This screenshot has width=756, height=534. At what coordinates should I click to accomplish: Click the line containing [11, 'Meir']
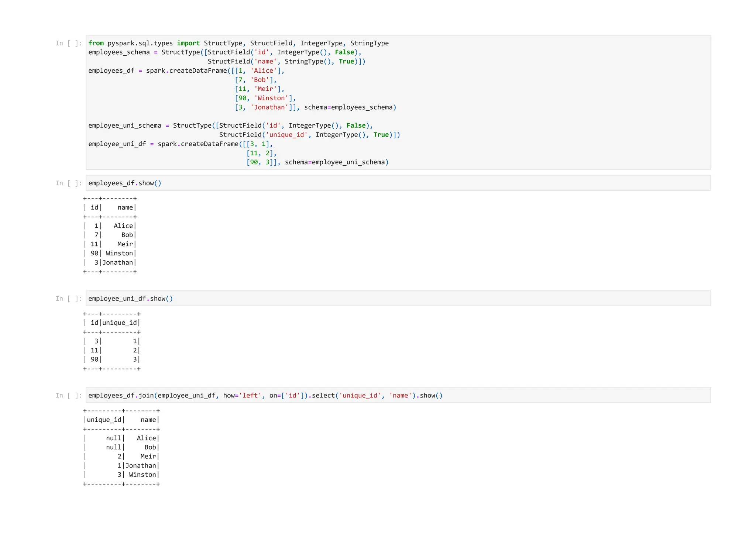coord(260,89)
